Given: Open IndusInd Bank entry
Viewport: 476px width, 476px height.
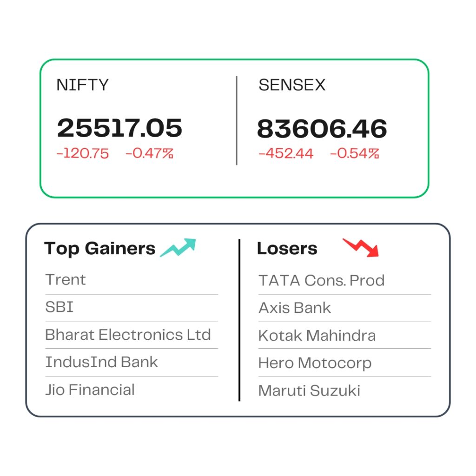Looking at the screenshot, I should point(101,362).
